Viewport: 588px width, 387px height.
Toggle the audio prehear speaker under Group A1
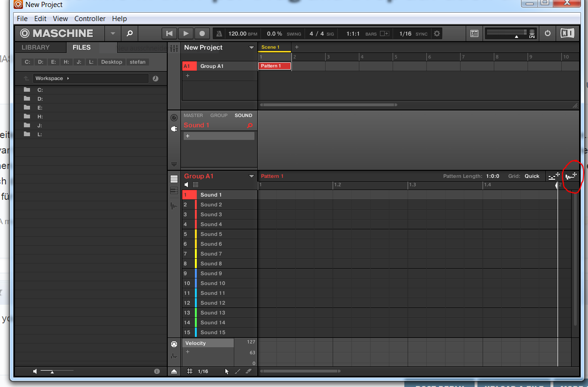click(186, 185)
